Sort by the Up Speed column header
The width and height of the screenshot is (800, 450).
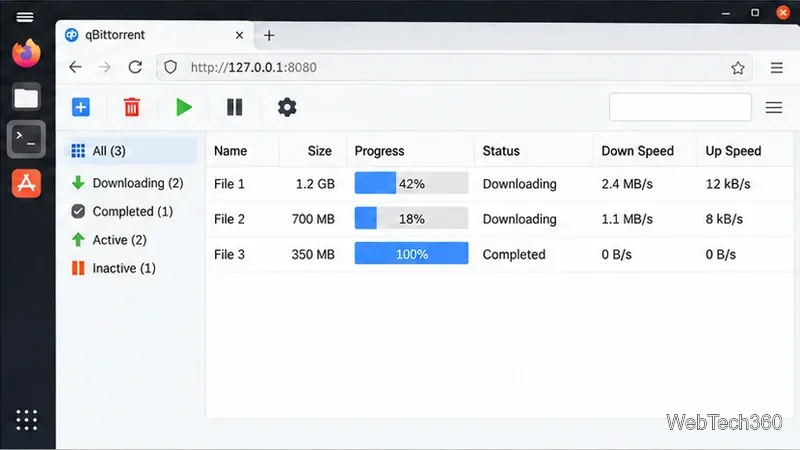pos(733,151)
